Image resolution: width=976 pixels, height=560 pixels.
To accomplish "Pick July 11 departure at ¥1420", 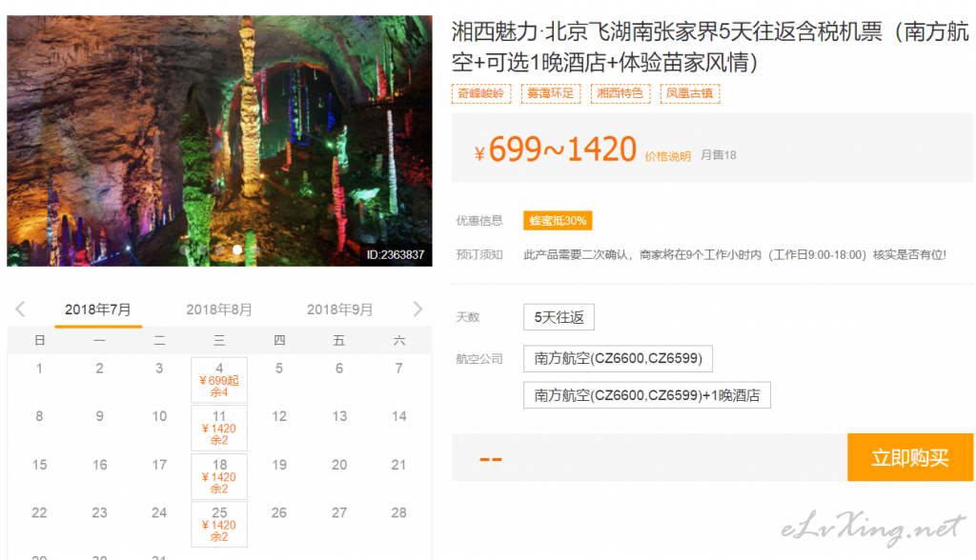I will [x=219, y=428].
